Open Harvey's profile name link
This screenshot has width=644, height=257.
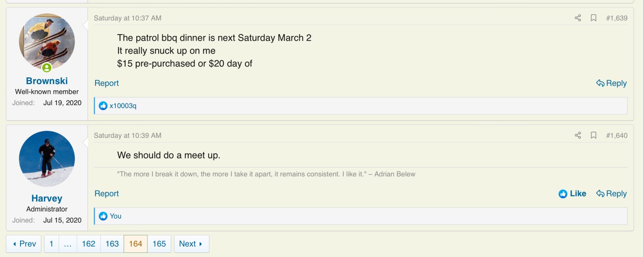47,199
